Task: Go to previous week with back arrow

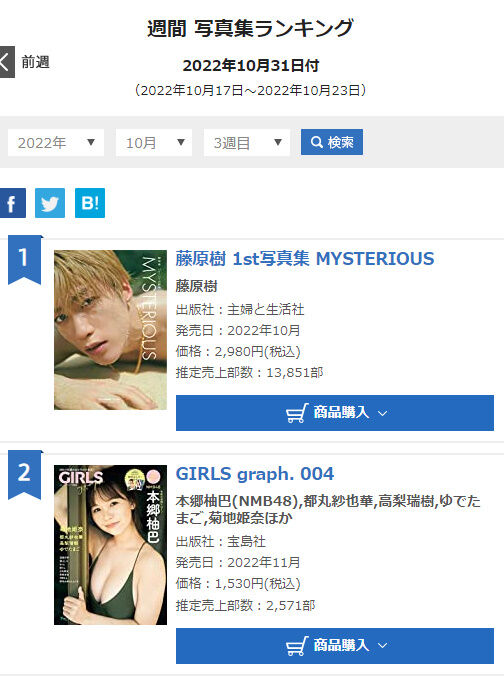Action: pyautogui.click(x=7, y=62)
